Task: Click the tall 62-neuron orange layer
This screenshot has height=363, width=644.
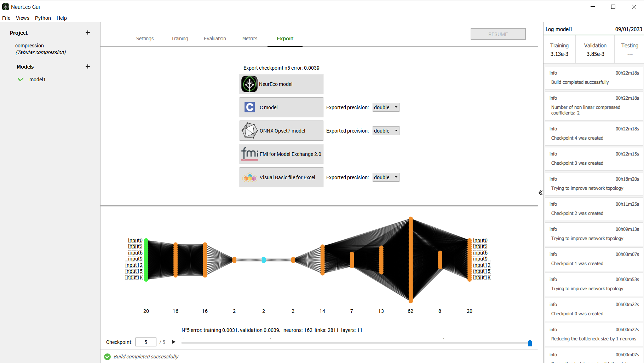Action: tap(410, 260)
